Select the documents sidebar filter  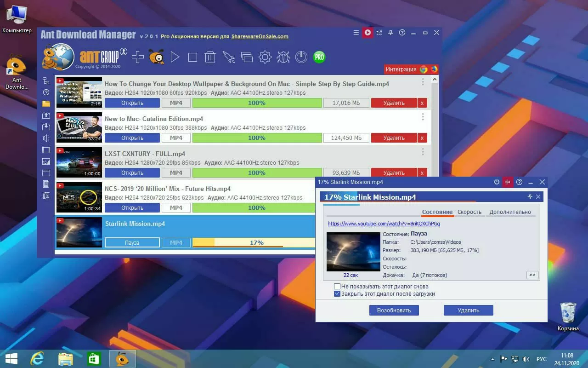pos(46,184)
